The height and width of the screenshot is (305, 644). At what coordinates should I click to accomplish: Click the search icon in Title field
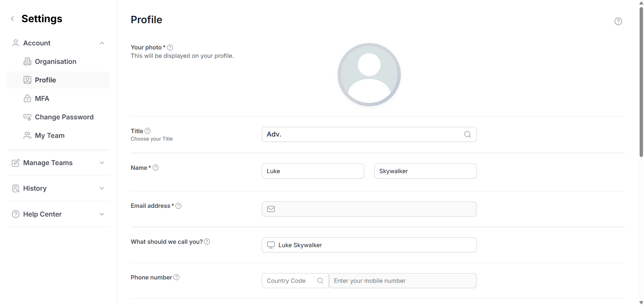[467, 135]
